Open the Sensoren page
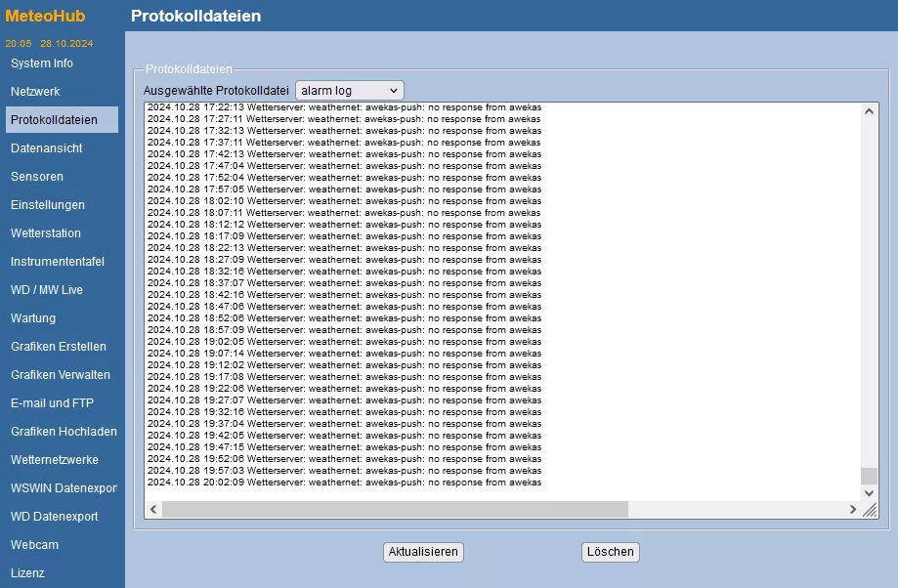This screenshot has width=898, height=588. tap(37, 177)
